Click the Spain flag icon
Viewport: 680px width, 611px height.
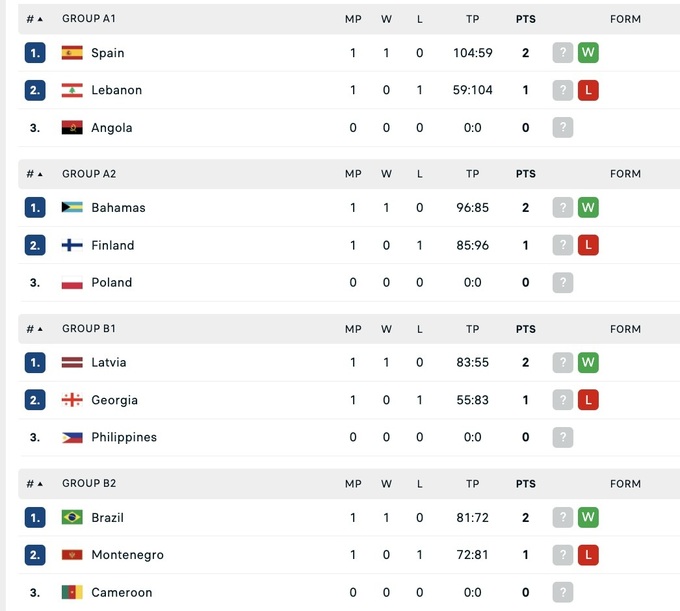point(72,53)
